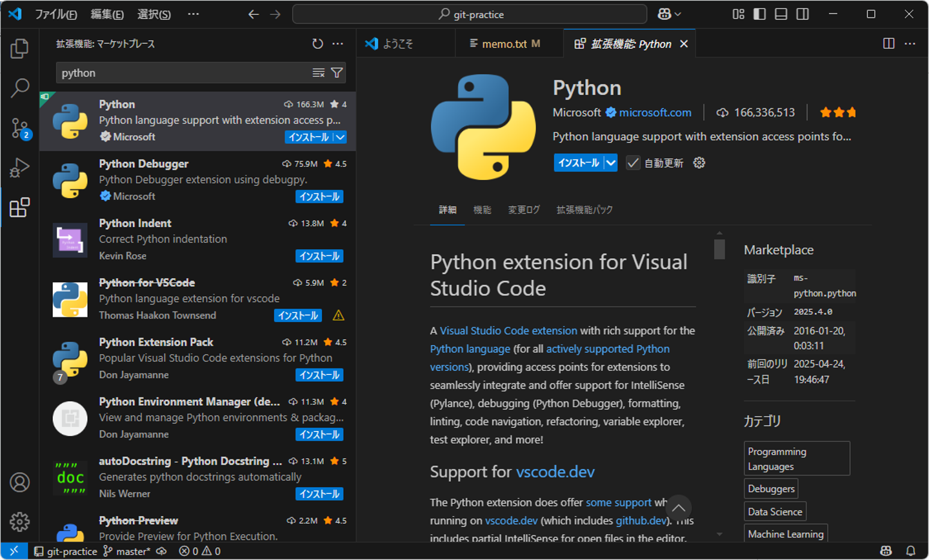Viewport: 929px width, 560px height.
Task: Expand install dropdown for Python in list
Action: tap(340, 137)
